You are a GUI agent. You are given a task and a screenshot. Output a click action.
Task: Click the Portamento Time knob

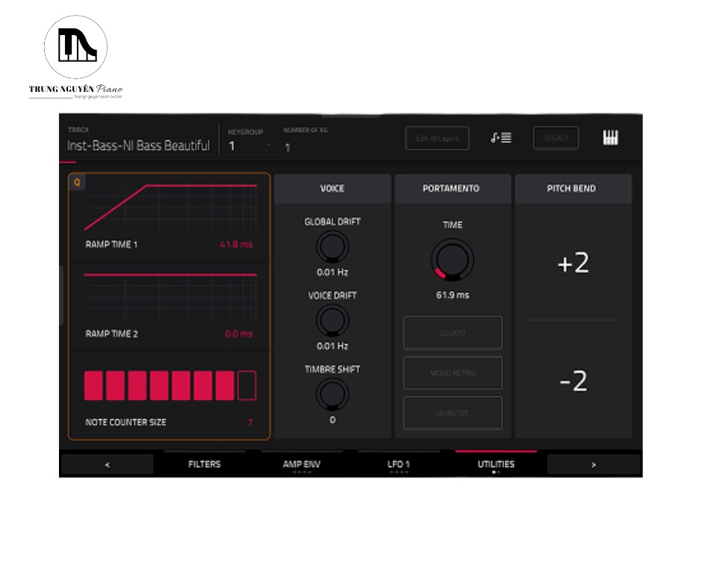[453, 260]
